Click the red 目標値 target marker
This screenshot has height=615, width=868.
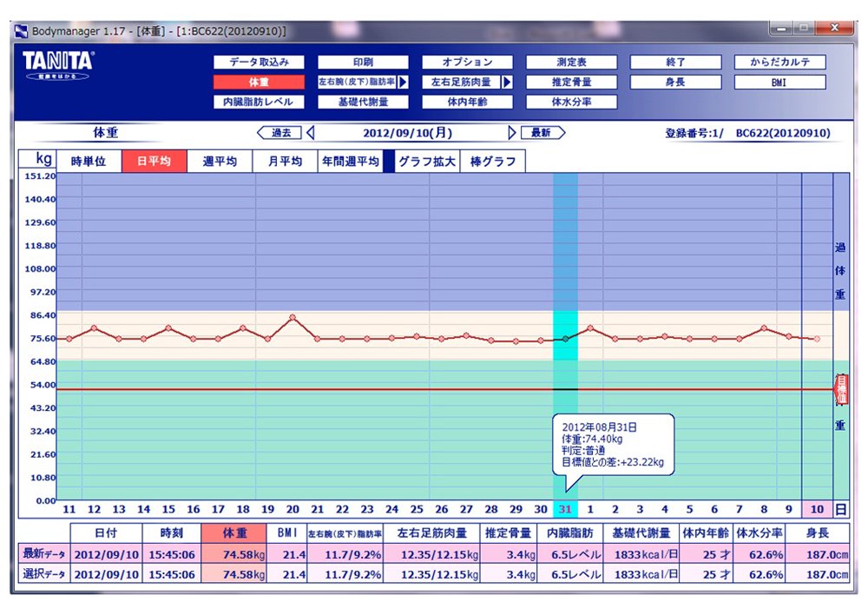coord(840,388)
